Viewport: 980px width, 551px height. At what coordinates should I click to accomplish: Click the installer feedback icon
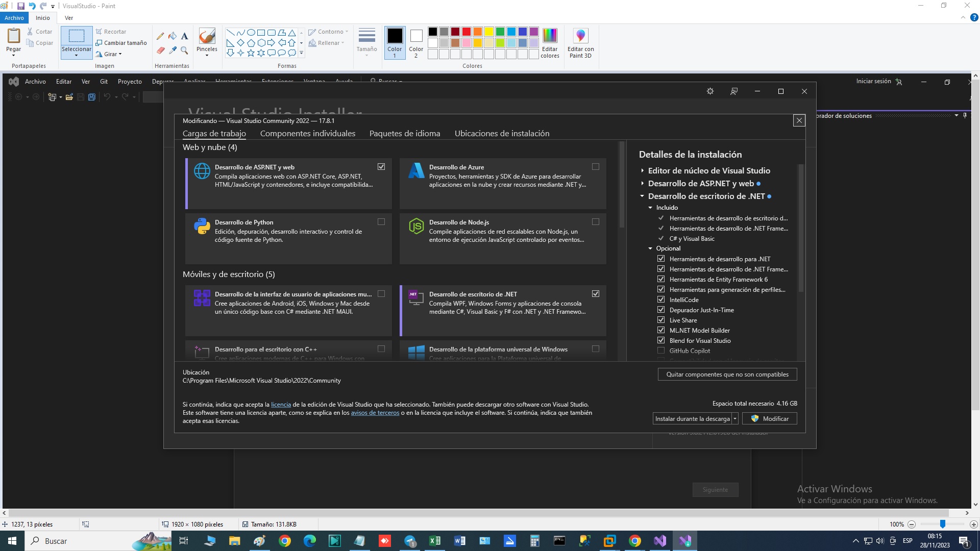[x=734, y=91]
